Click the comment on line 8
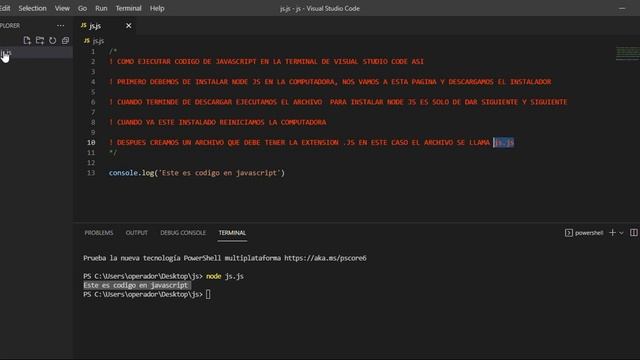 [218, 122]
